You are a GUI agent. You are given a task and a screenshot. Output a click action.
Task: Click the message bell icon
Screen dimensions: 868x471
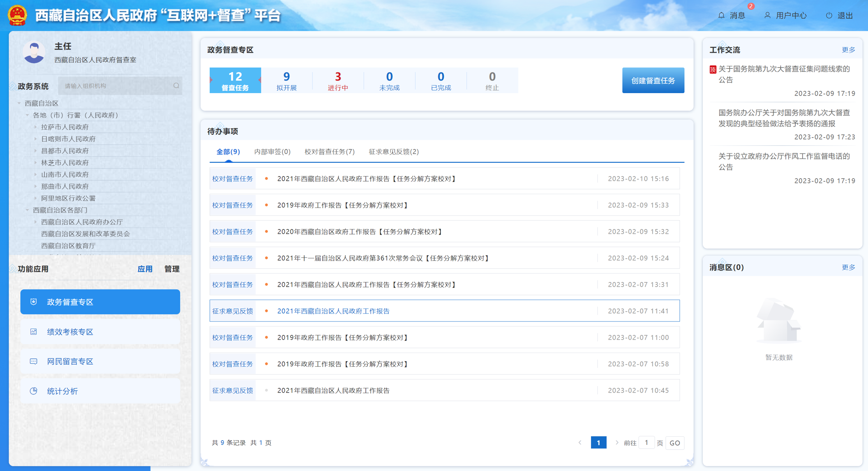(x=721, y=16)
